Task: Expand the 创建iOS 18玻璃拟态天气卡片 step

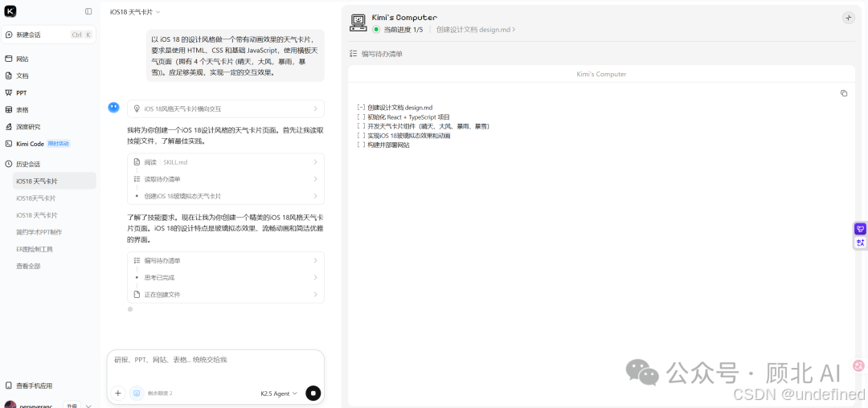Action: [226, 196]
